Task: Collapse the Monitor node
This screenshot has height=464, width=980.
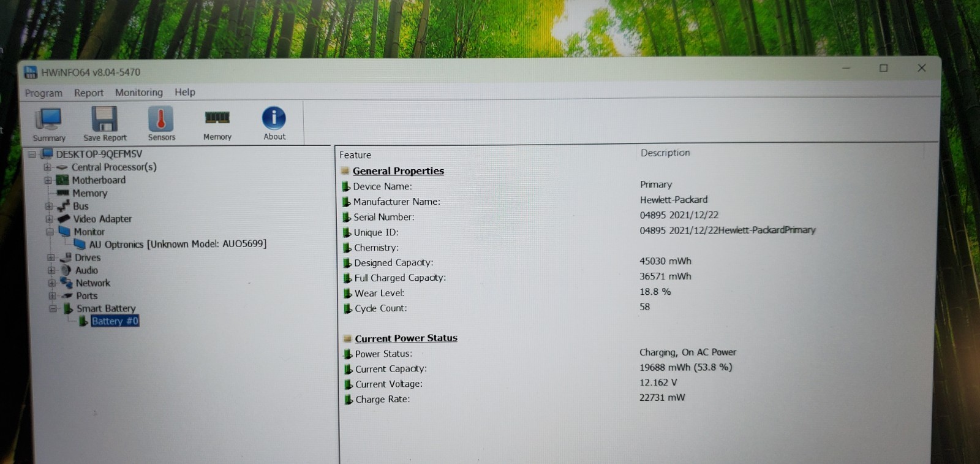Action: pyautogui.click(x=50, y=232)
